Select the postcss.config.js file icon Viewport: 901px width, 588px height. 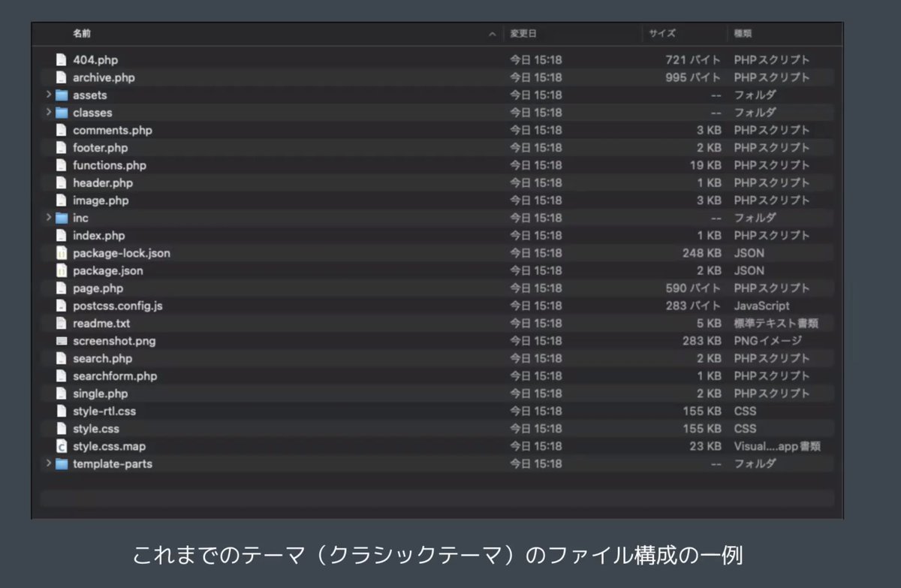click(62, 306)
